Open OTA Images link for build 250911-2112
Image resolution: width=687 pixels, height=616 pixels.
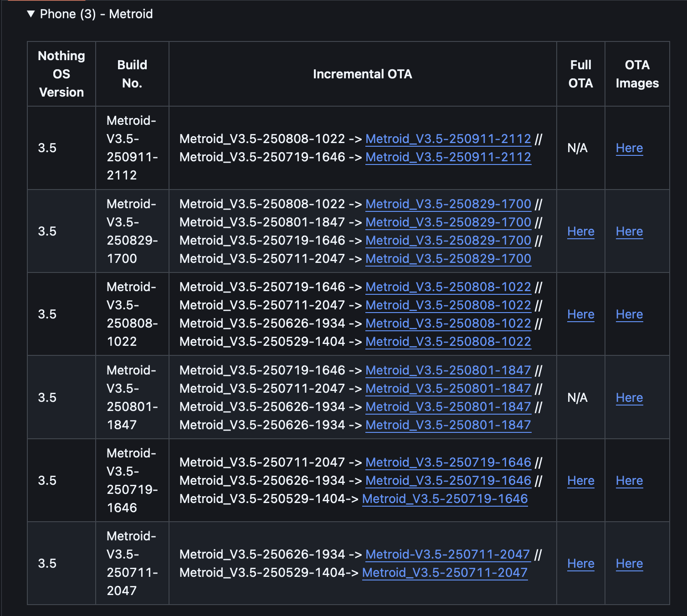coord(629,148)
